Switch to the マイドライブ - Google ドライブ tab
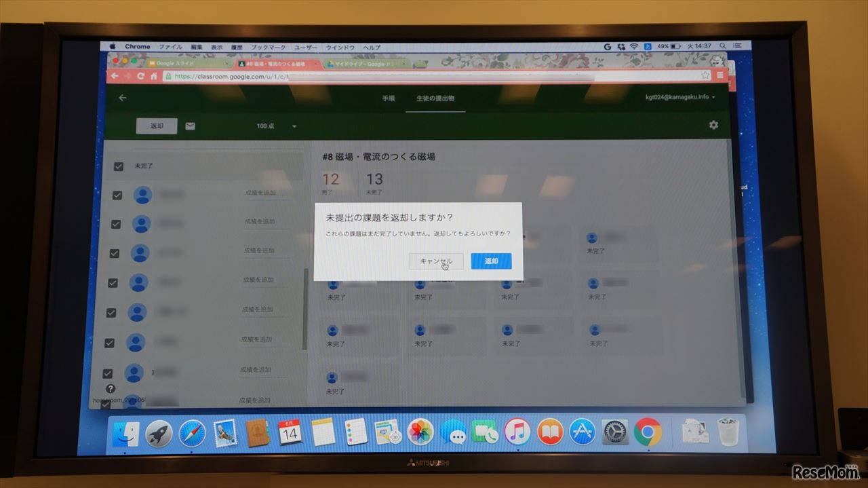The height and width of the screenshot is (488, 868). 366,64
